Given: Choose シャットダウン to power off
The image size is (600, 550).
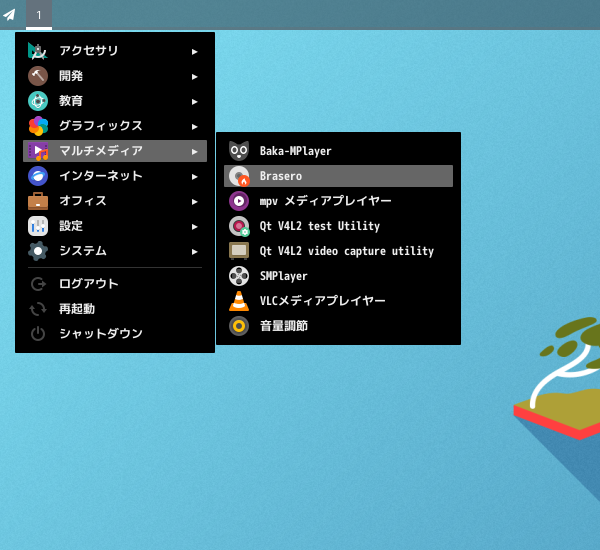Looking at the screenshot, I should (x=115, y=334).
